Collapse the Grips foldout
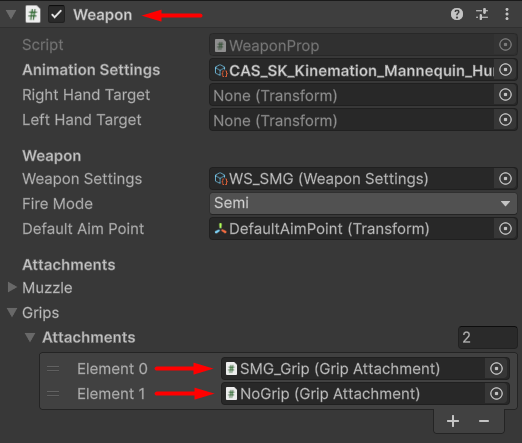 tap(12, 312)
